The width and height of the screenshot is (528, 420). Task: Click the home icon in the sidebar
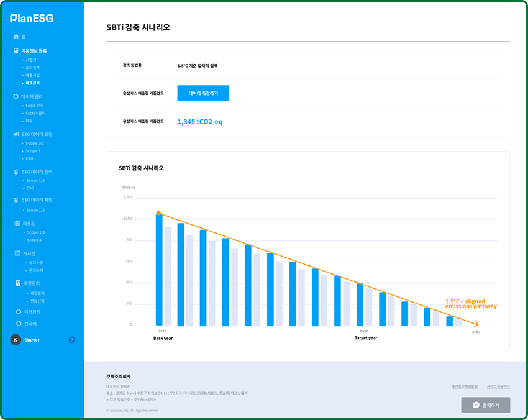(x=16, y=37)
